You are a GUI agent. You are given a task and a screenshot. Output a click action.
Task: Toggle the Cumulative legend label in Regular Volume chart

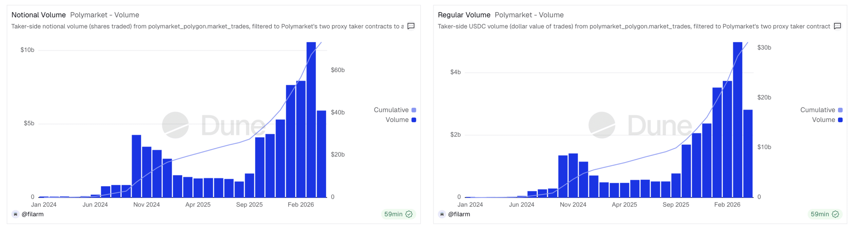[817, 110]
